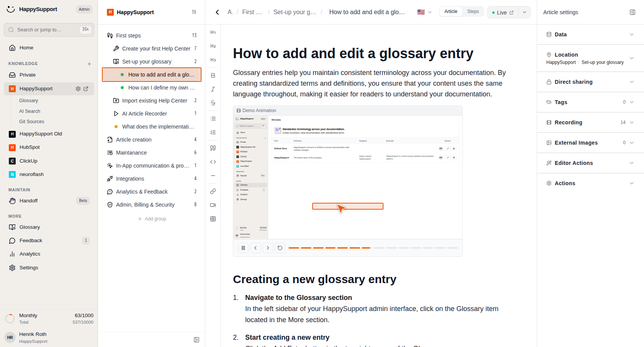Open Analytics in the left sidebar
Viewport: 644px width, 347px height.
(x=49, y=254)
